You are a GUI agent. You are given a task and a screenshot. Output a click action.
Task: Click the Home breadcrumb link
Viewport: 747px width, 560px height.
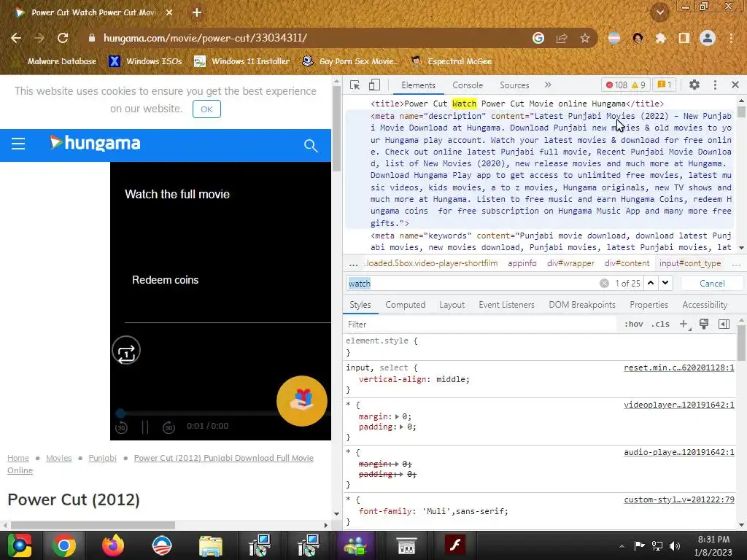[18, 458]
